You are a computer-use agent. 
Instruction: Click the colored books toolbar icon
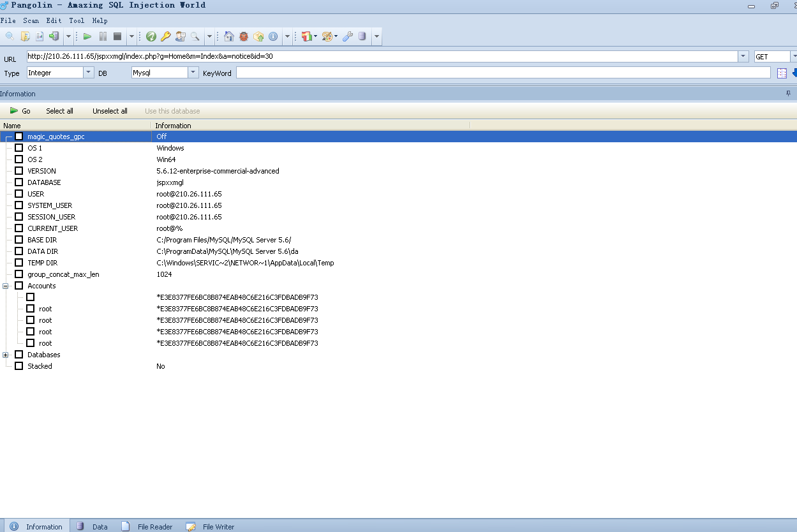[x=307, y=36]
